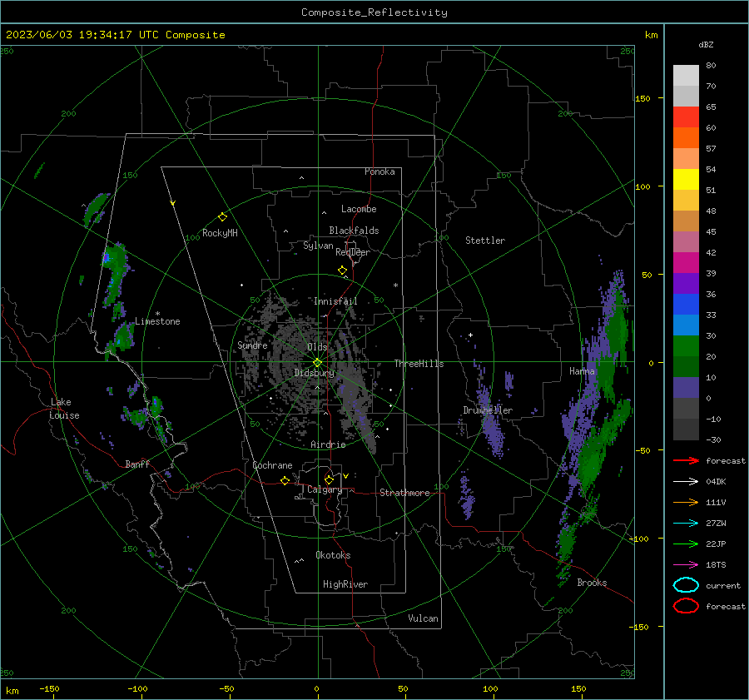Screen dimensions: 749x700
Task: Click the yellow diamond marker below Cochrane
Action: (285, 481)
